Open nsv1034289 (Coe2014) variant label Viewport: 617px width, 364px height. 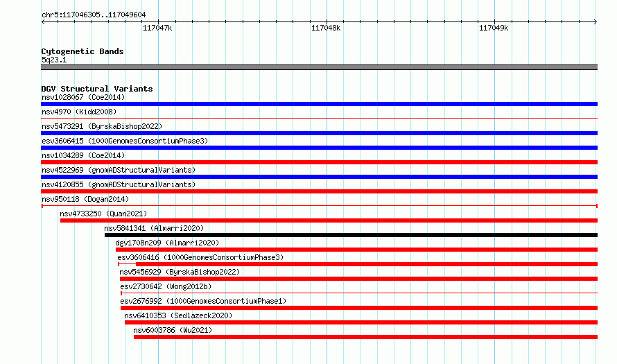[83, 155]
